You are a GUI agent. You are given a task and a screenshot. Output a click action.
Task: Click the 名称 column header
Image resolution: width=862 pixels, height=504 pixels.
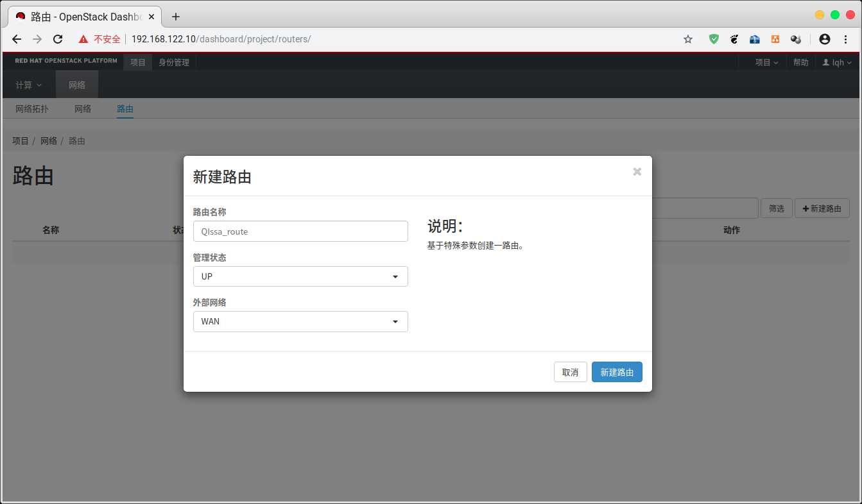tap(51, 230)
